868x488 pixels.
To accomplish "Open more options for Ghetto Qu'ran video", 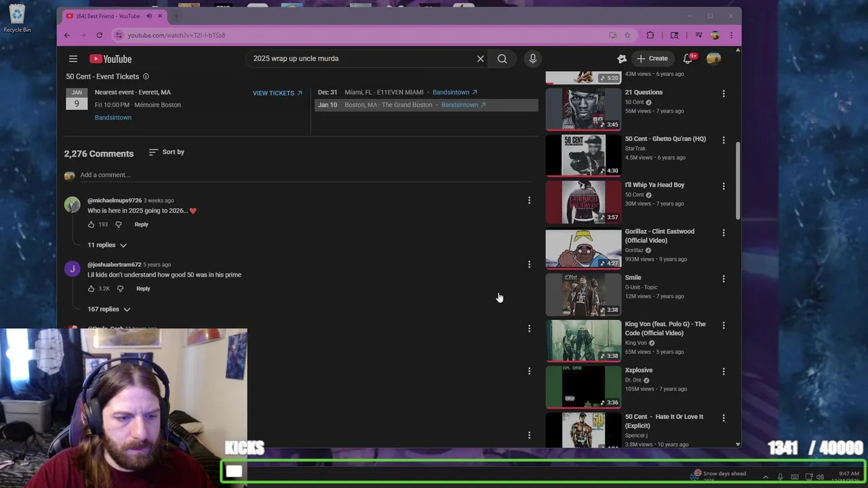I will [724, 140].
